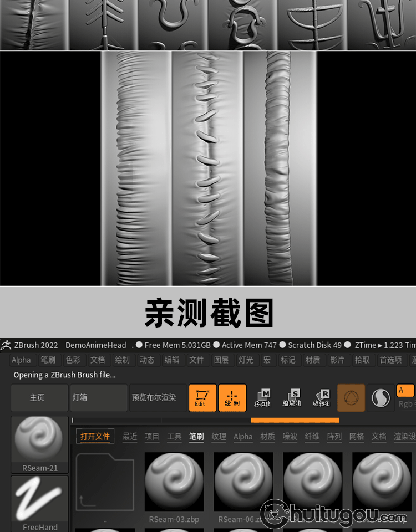Image resolution: width=416 pixels, height=532 pixels.
Task: Select the Rotate axis tool icon
Action: point(321,398)
